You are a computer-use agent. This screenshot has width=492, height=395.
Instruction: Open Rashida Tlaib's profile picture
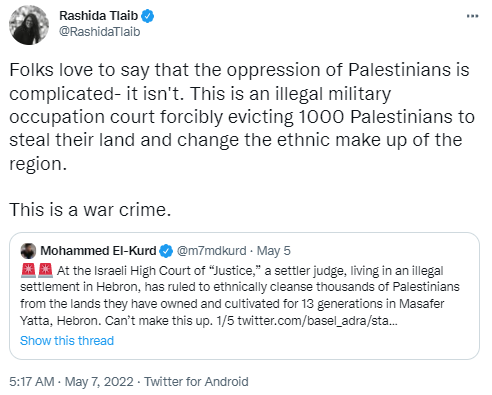pos(29,25)
